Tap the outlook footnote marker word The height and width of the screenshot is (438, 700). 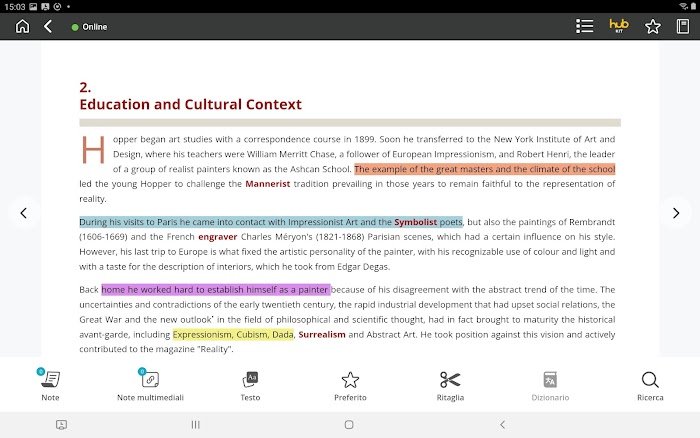tap(197, 320)
